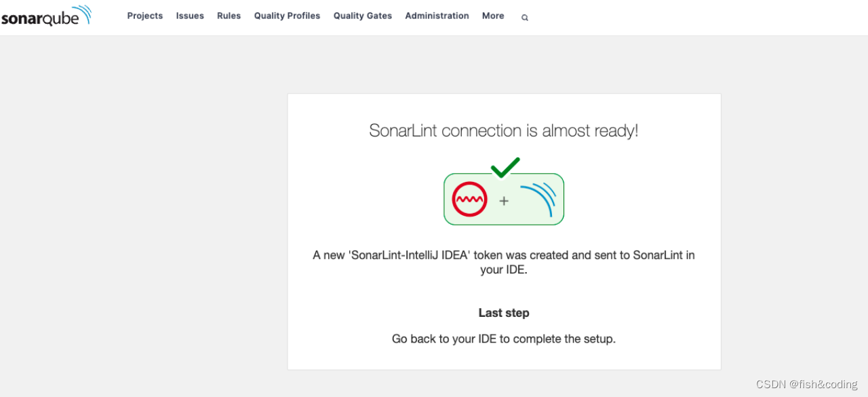Open the Projects menu
This screenshot has width=868, height=397.
click(x=145, y=16)
